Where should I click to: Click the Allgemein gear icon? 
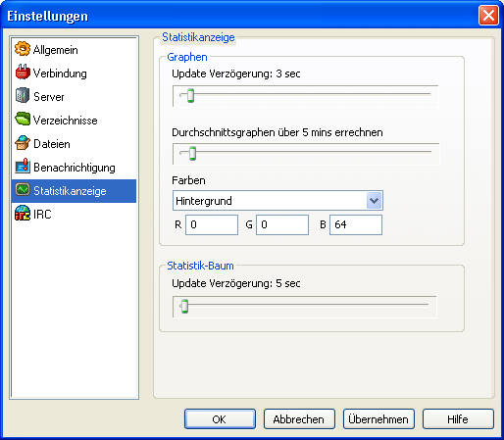coord(23,49)
